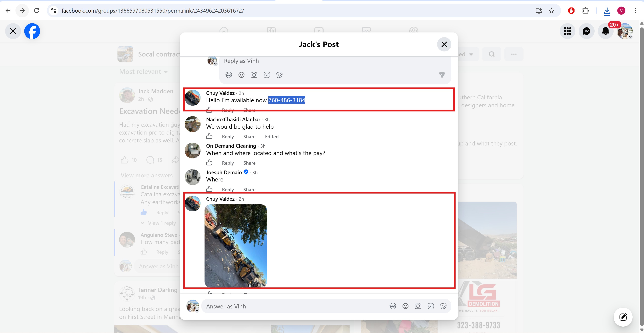This screenshot has height=333, width=644.
Task: Reply to On Demand Cleaning's comment
Action: point(228,163)
